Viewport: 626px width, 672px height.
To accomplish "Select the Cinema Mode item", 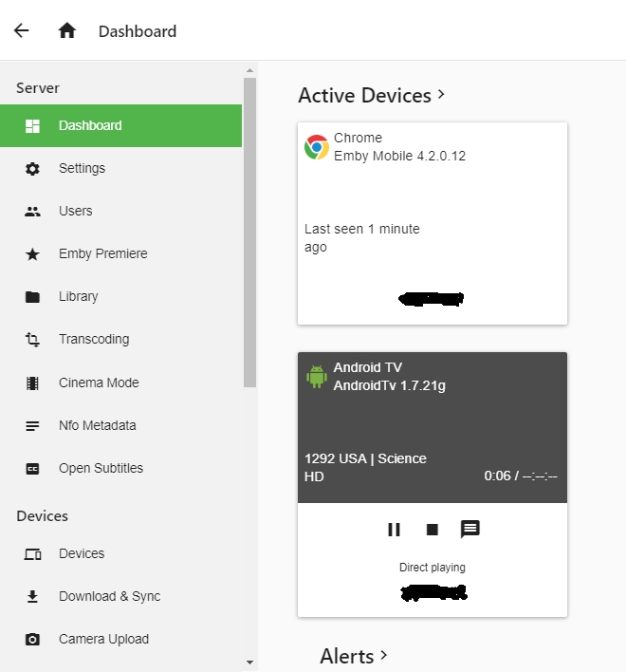I will pos(120,383).
